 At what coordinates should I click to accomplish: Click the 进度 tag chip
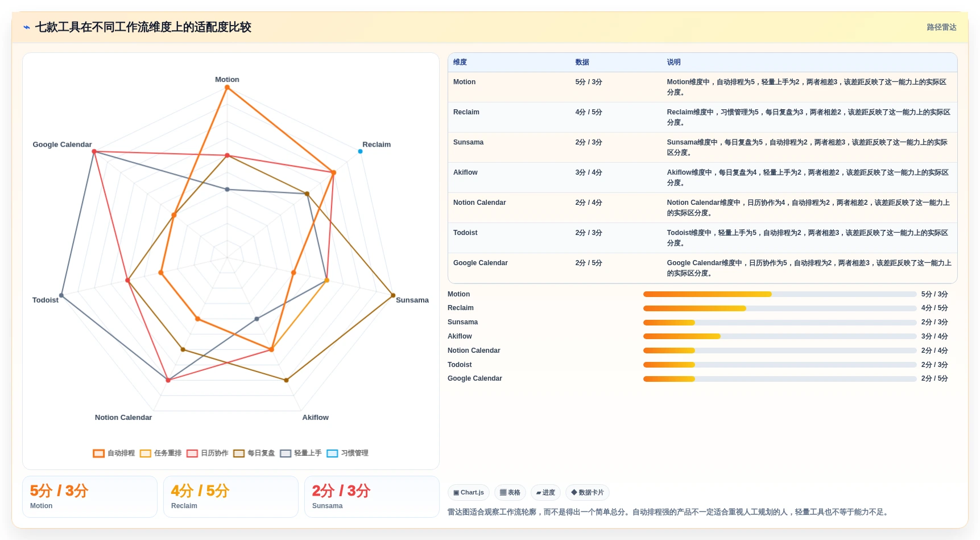546,493
